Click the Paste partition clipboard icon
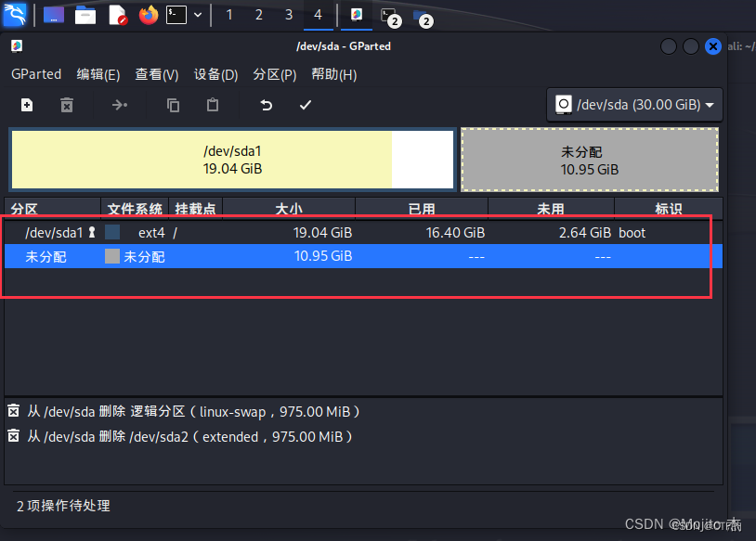 213,105
